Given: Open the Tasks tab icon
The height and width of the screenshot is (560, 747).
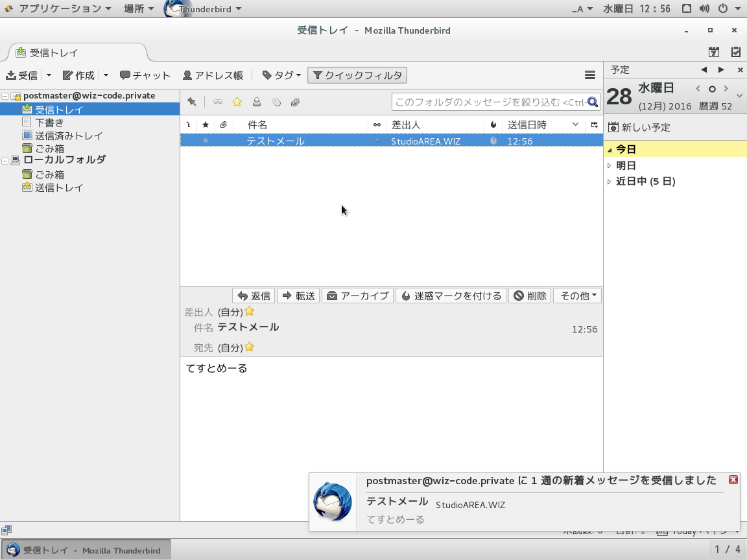Looking at the screenshot, I should click(735, 52).
